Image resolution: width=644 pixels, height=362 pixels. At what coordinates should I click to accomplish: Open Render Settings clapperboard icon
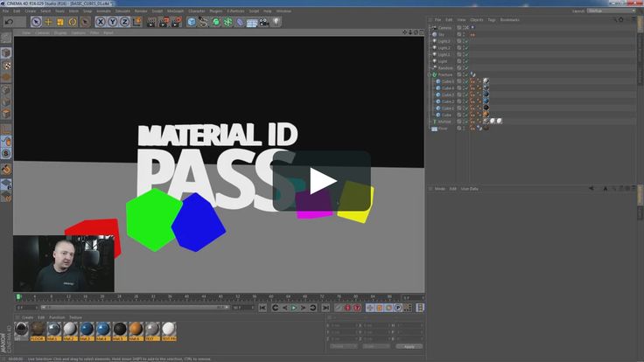(x=176, y=22)
